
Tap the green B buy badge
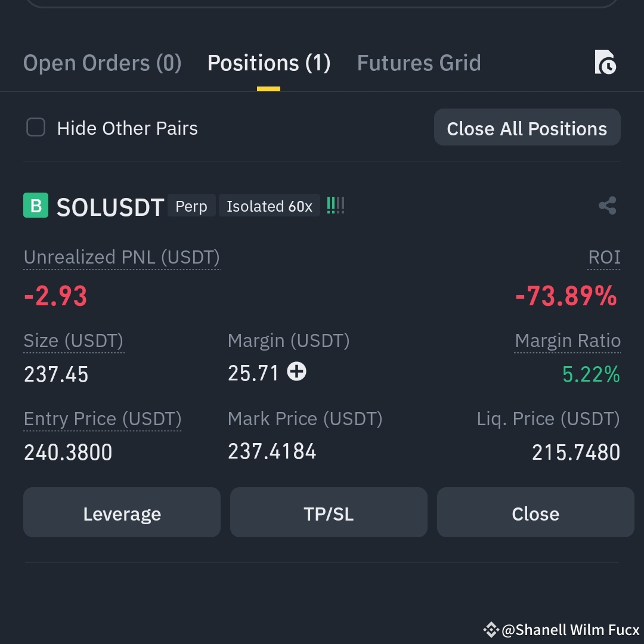point(36,205)
